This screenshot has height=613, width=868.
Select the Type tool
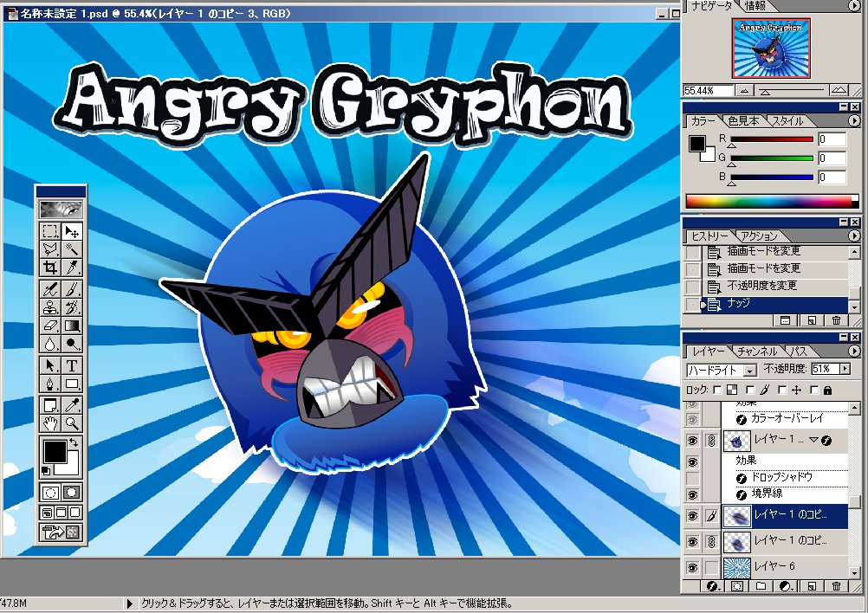(x=71, y=365)
